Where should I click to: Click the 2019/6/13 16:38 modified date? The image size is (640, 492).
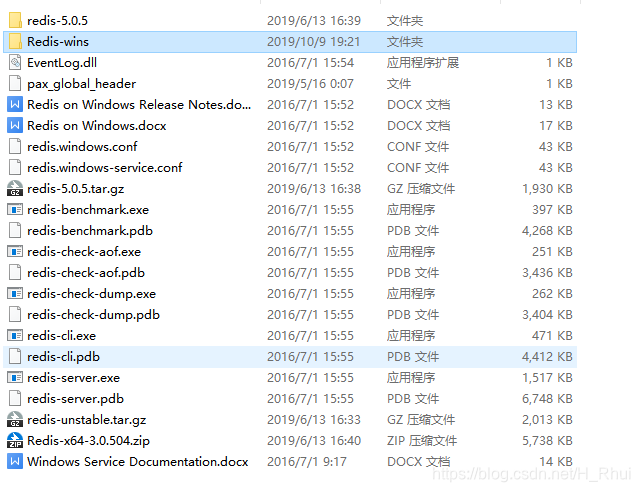314,188
